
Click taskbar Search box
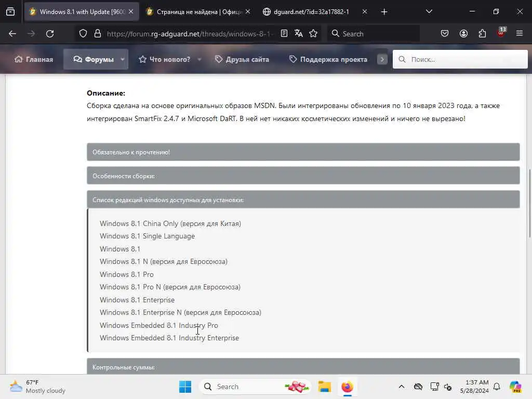click(255, 387)
